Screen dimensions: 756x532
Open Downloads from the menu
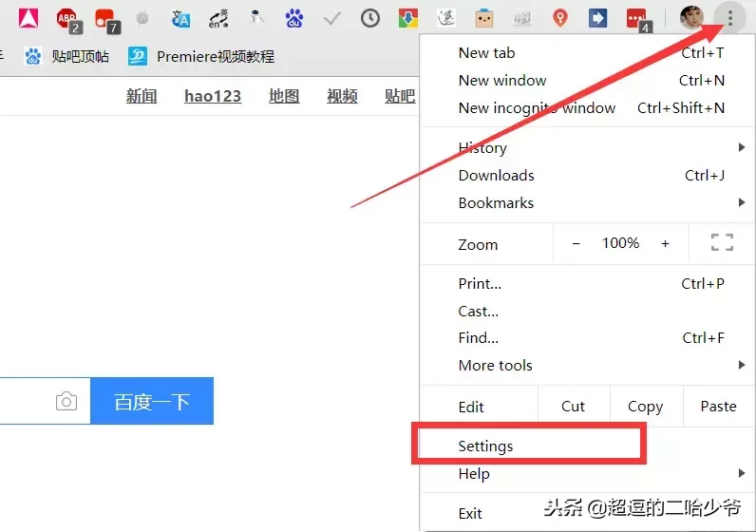(587, 175)
